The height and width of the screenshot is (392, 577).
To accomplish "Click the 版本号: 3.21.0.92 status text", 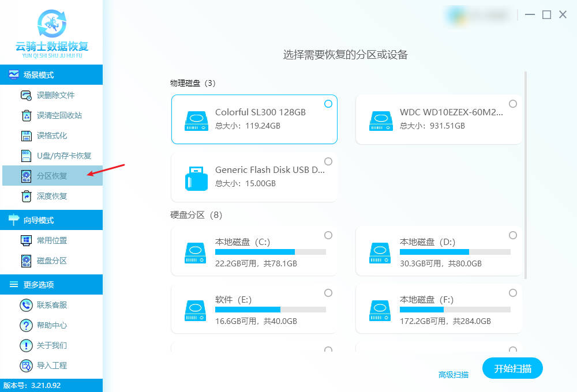I will [32, 386].
